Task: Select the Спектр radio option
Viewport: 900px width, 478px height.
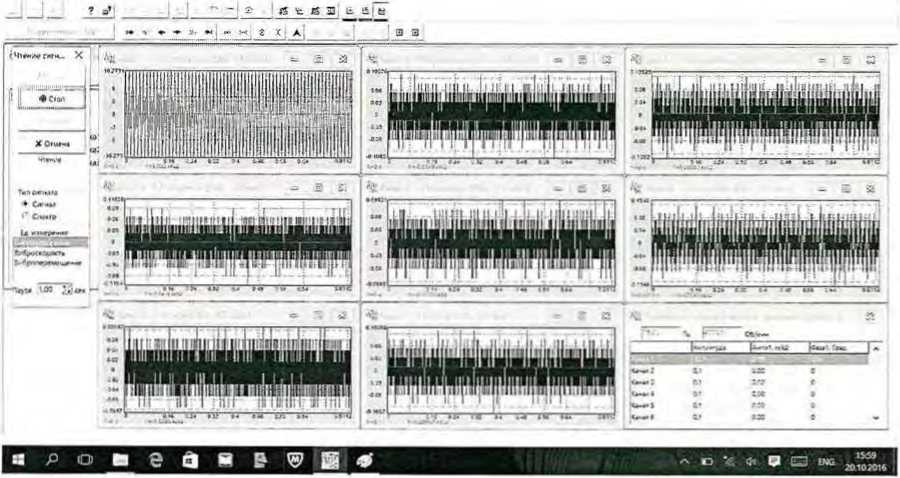Action: tap(24, 215)
